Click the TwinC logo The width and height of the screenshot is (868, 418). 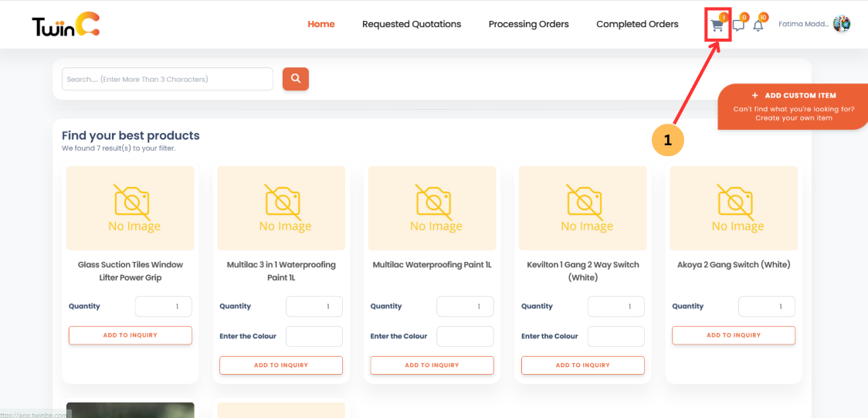coord(66,25)
